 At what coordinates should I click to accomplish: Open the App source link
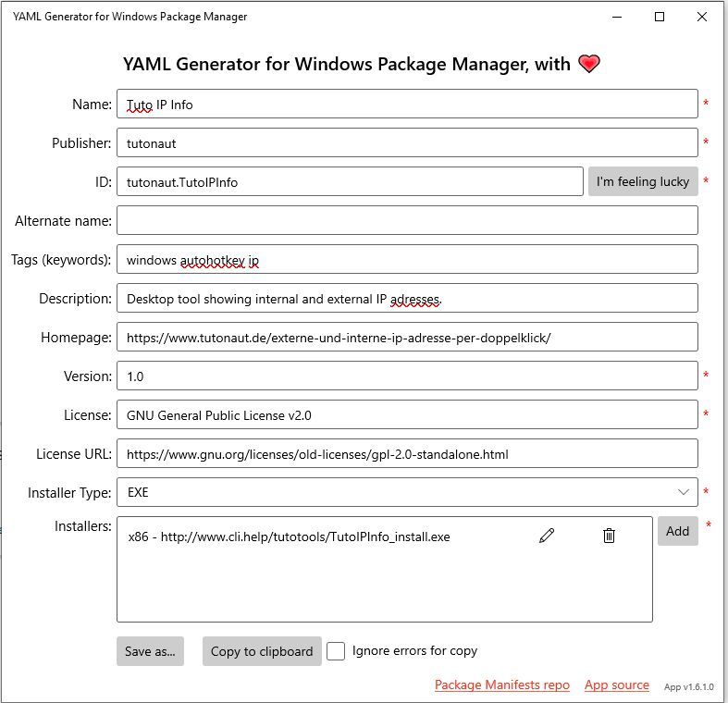pos(617,684)
